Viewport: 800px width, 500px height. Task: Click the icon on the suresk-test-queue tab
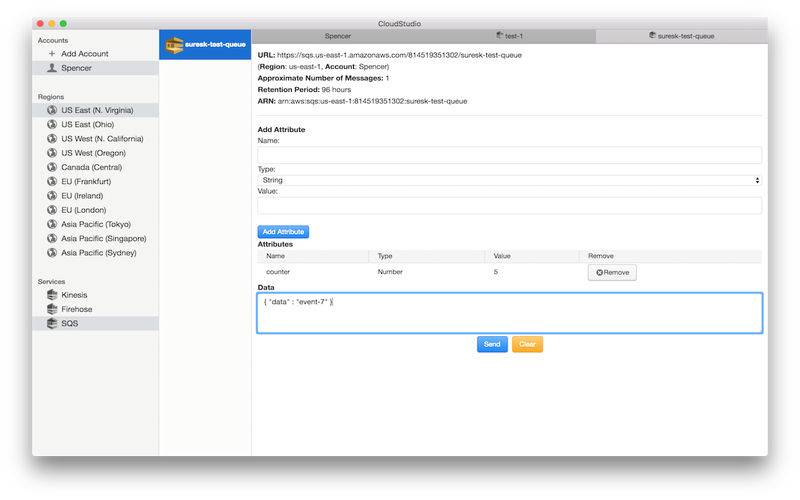pyautogui.click(x=652, y=35)
